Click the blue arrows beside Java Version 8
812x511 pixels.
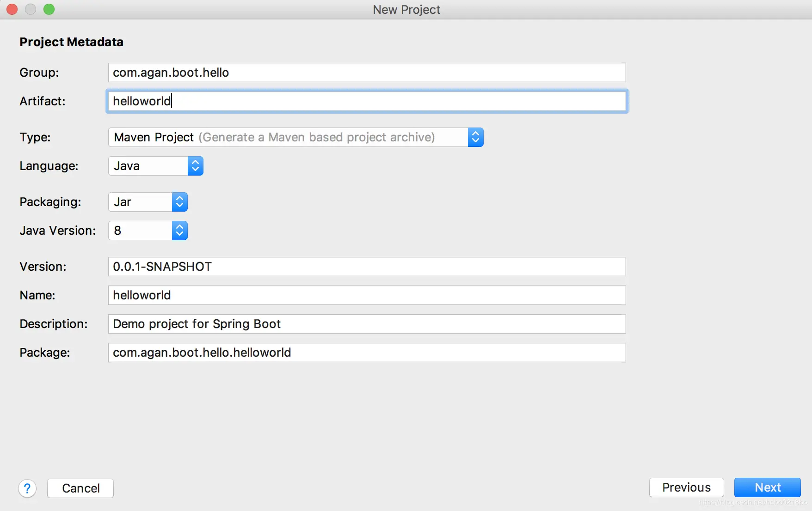[x=180, y=231]
